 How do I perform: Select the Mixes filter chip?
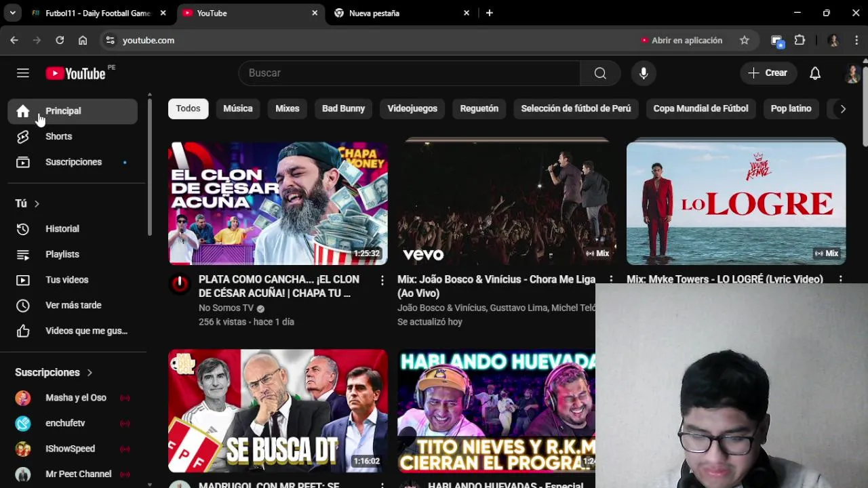pyautogui.click(x=288, y=108)
